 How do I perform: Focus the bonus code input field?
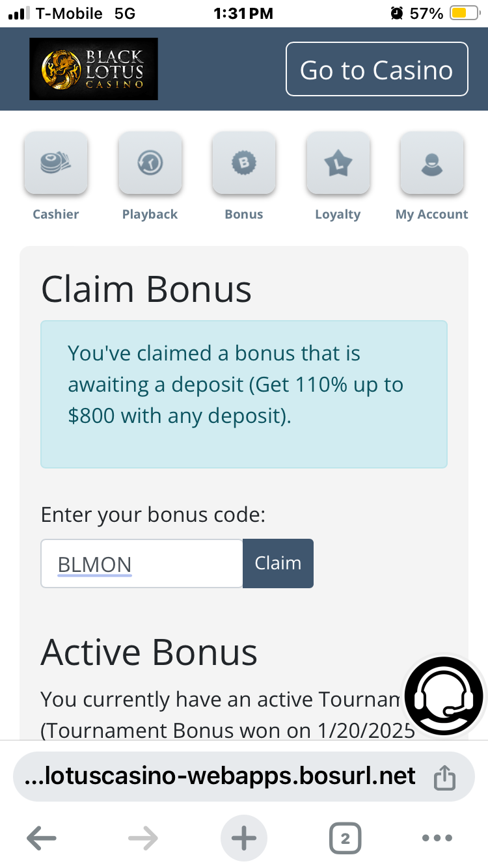click(x=142, y=563)
